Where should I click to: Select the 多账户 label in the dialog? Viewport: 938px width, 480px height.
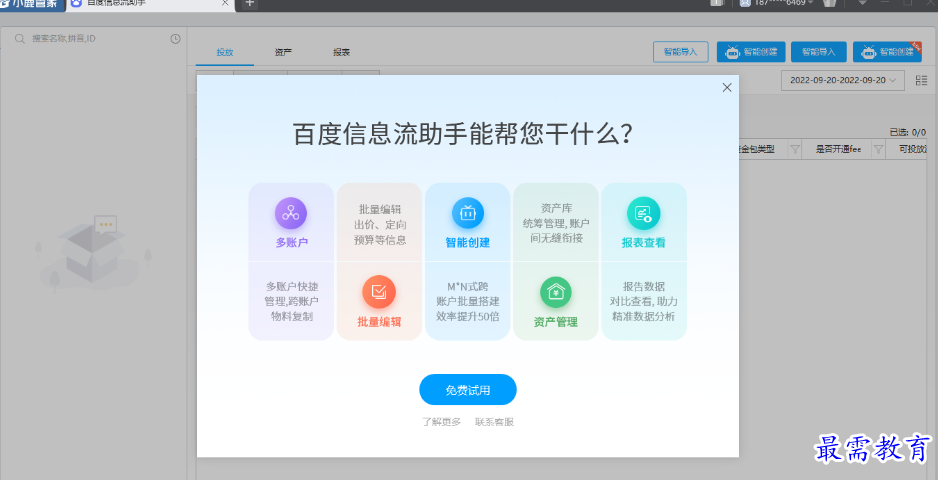click(291, 243)
